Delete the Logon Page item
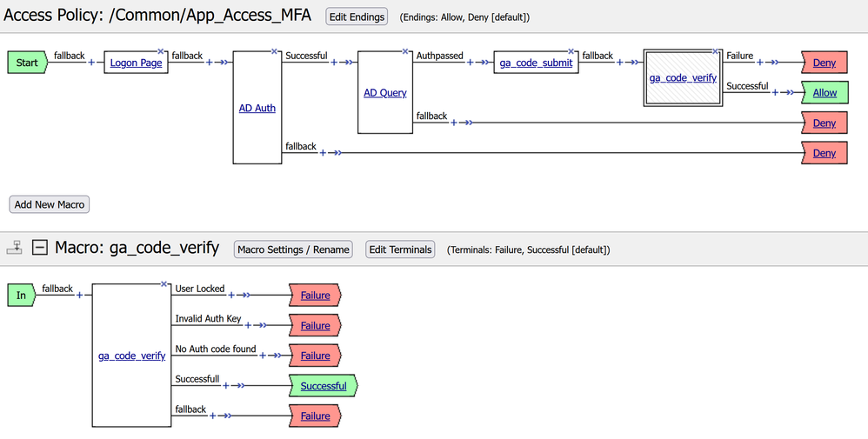868x439 pixels. pyautogui.click(x=162, y=52)
